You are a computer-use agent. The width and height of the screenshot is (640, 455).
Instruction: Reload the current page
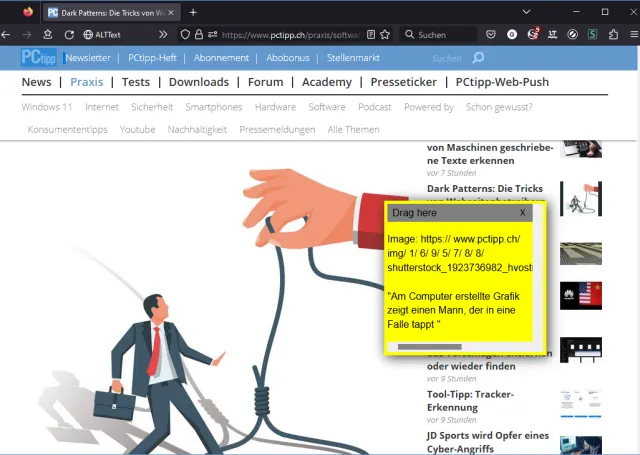pyautogui.click(x=69, y=35)
